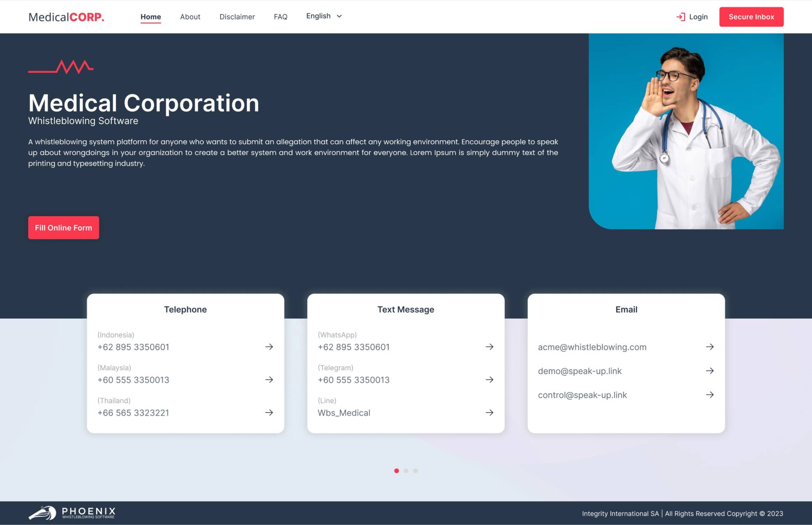Click demo@speak-up.link email address
Image resolution: width=812 pixels, height=525 pixels.
coord(580,371)
